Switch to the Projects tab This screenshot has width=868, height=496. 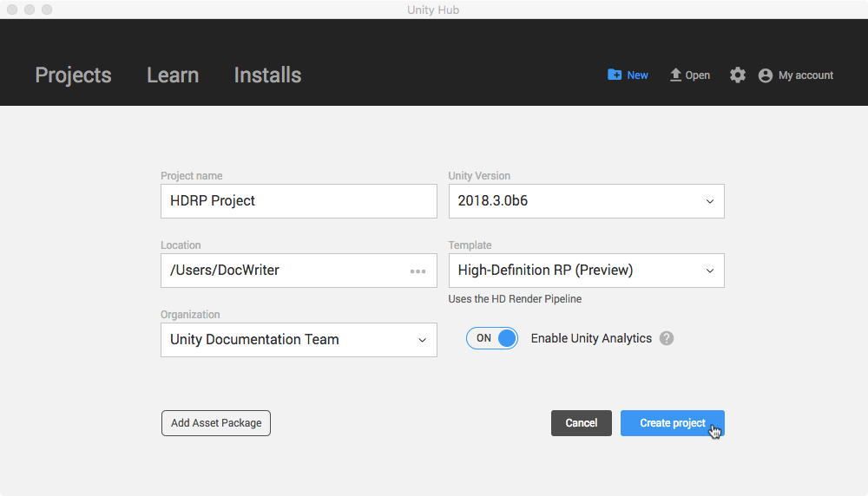(x=73, y=75)
